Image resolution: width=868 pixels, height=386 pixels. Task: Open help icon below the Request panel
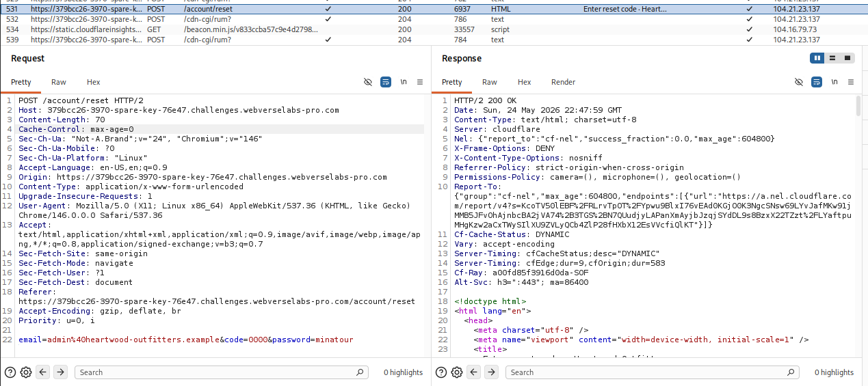click(x=10, y=372)
